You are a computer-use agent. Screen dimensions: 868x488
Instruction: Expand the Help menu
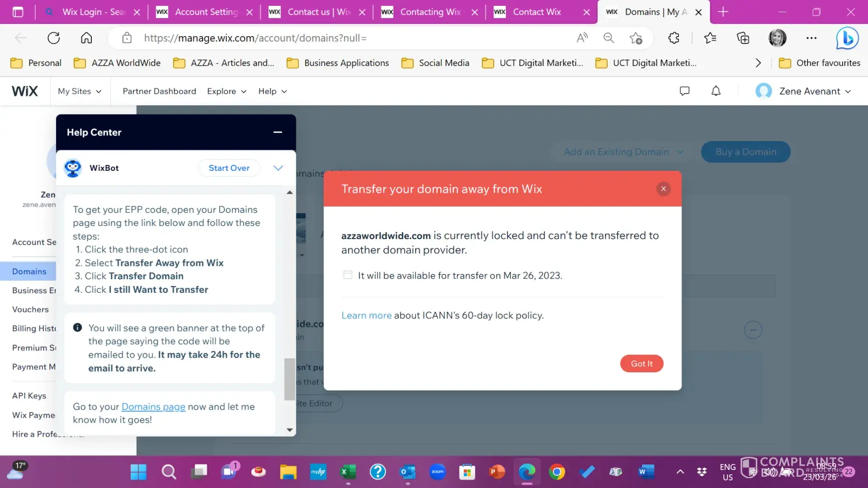click(272, 91)
